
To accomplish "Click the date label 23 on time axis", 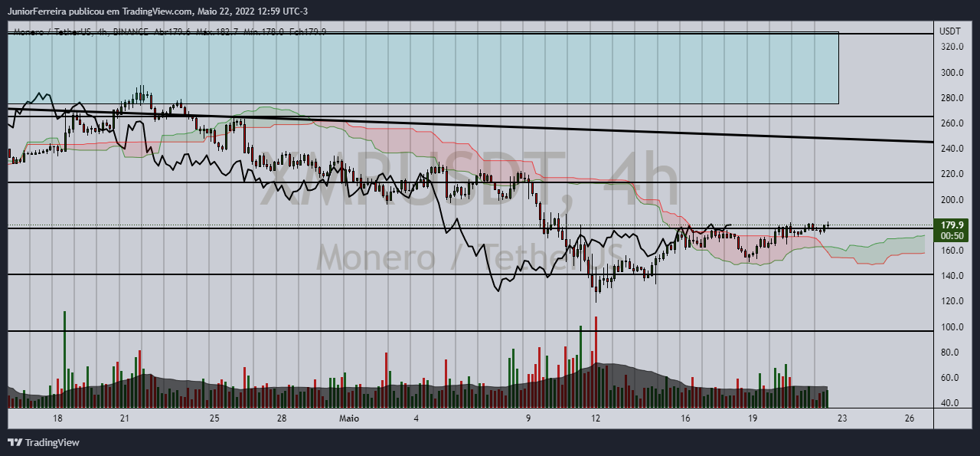I will click(842, 418).
